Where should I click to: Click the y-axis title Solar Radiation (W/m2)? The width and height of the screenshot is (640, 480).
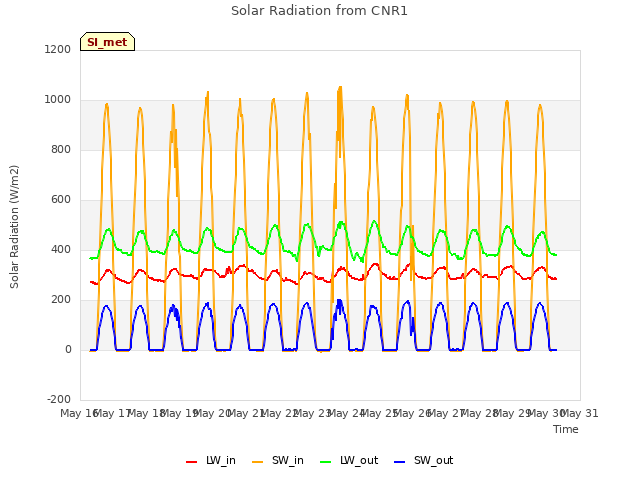pyautogui.click(x=14, y=227)
